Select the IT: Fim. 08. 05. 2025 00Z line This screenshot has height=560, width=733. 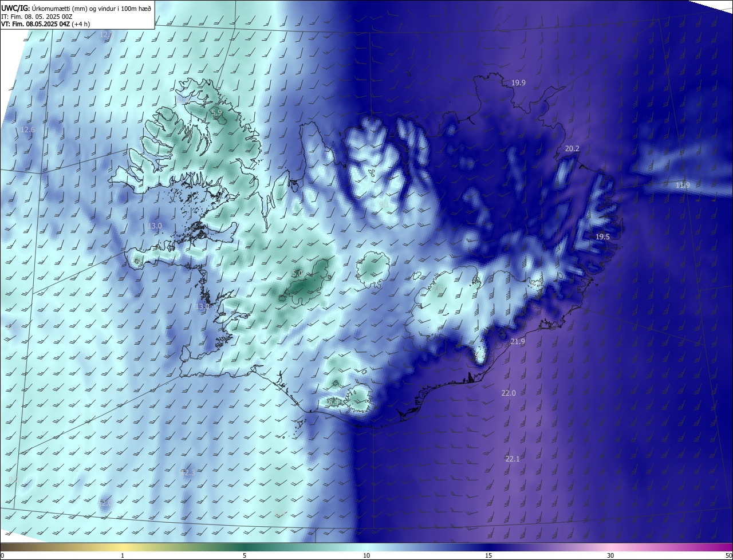pos(37,16)
